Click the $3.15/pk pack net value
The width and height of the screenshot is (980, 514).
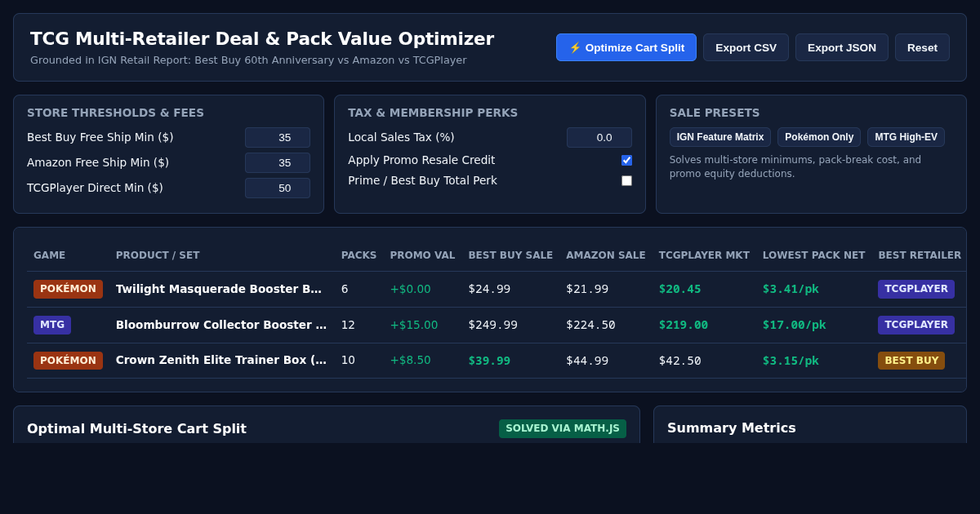pos(791,360)
